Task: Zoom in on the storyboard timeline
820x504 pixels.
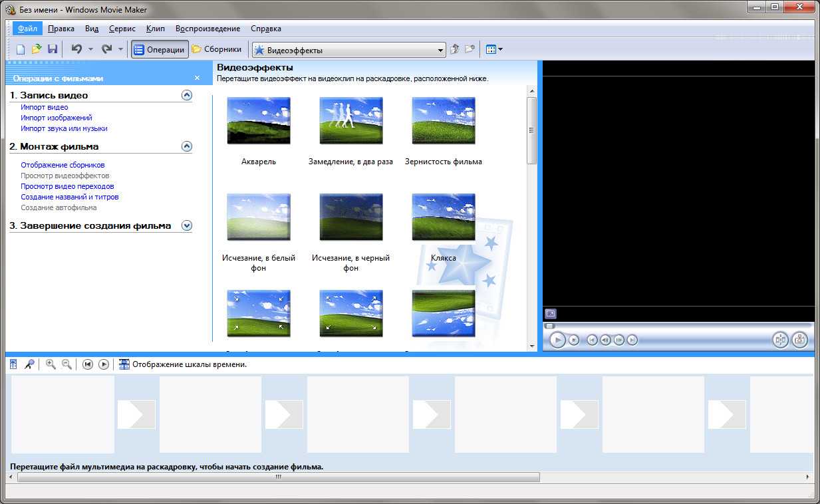Action: [x=51, y=364]
